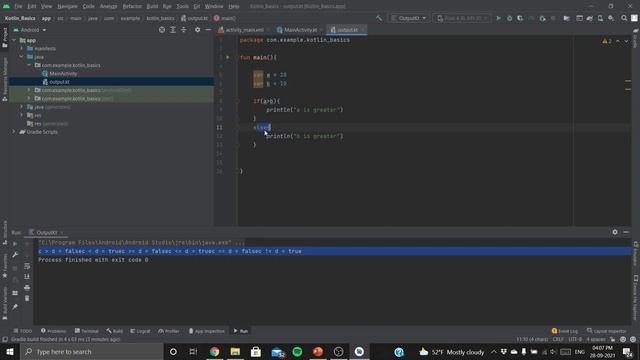Click wrench icon in Run panel sidebar

coord(15,255)
